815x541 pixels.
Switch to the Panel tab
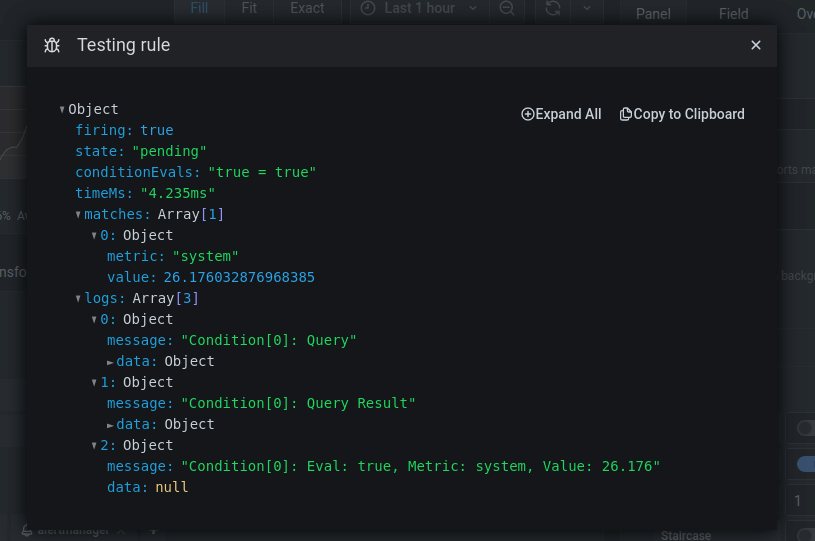coord(653,14)
